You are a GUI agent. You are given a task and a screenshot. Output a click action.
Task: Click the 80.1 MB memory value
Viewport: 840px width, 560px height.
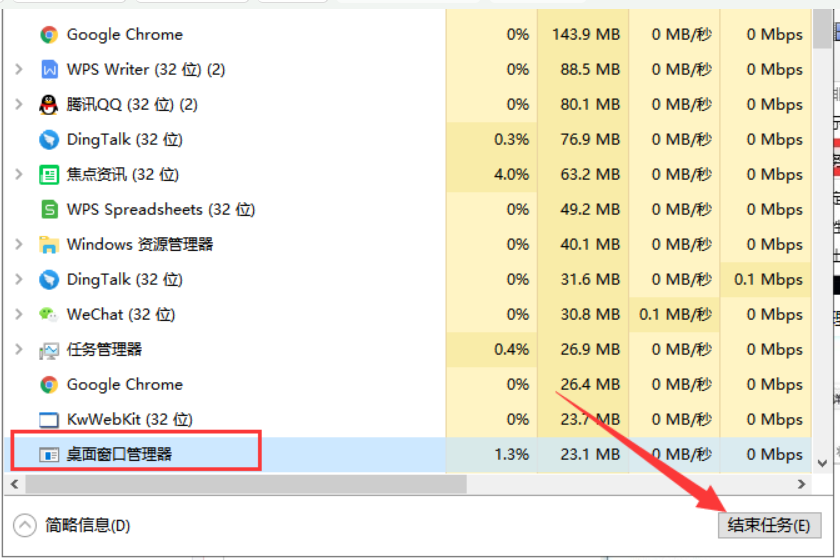(590, 104)
